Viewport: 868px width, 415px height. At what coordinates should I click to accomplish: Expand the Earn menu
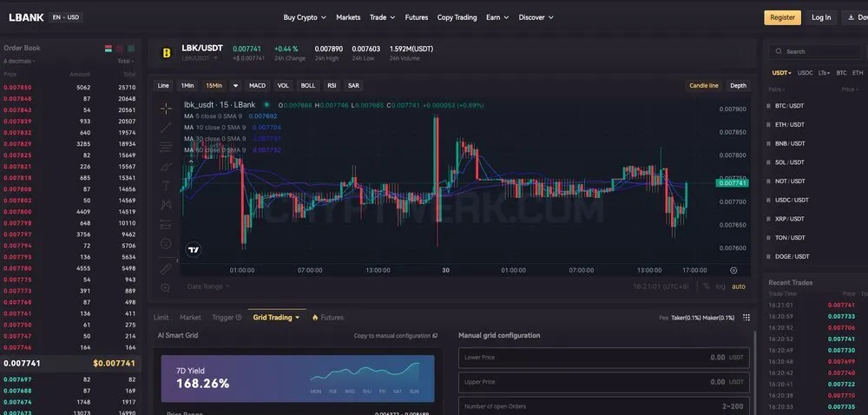(497, 17)
